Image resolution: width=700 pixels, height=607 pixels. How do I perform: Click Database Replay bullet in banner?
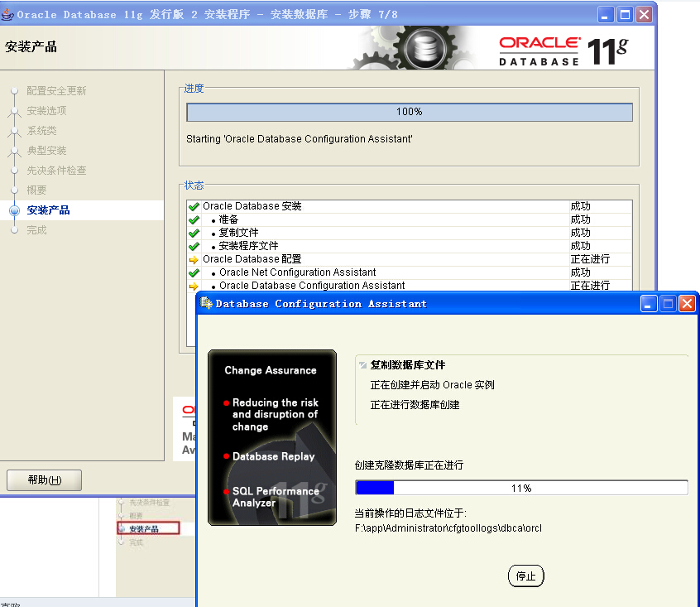click(x=273, y=456)
